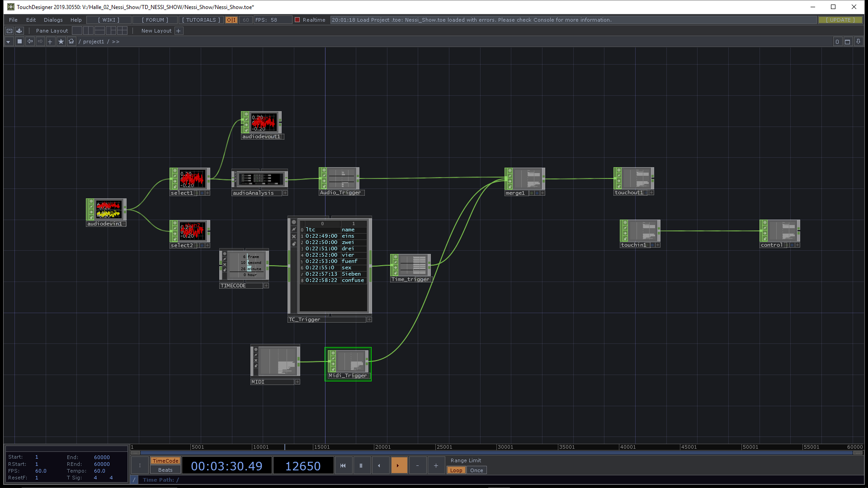The height and width of the screenshot is (488, 868).
Task: Add a new layout with plus icon
Action: 179,31
